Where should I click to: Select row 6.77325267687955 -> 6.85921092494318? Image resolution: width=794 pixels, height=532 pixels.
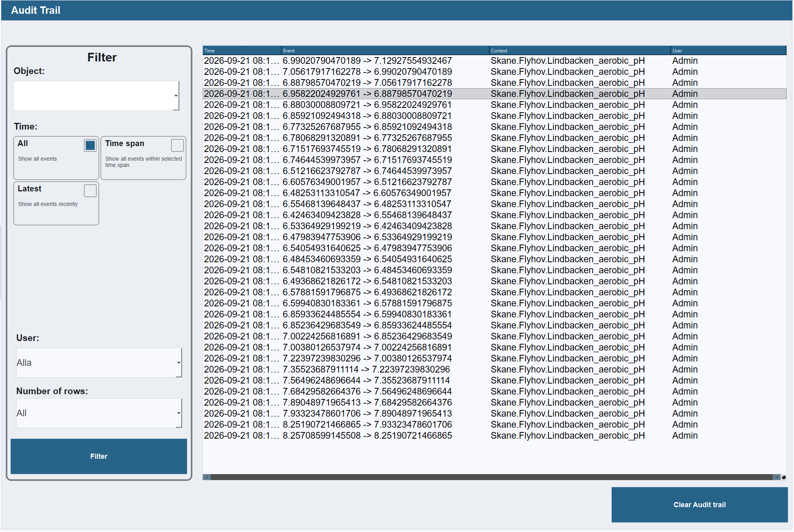pyautogui.click(x=495, y=127)
